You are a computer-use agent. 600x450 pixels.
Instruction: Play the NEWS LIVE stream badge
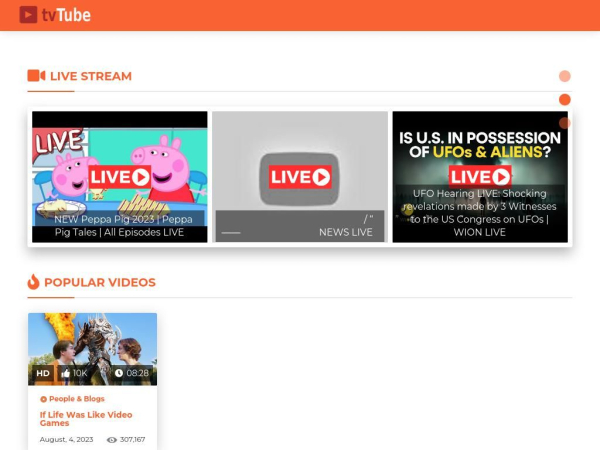[300, 177]
